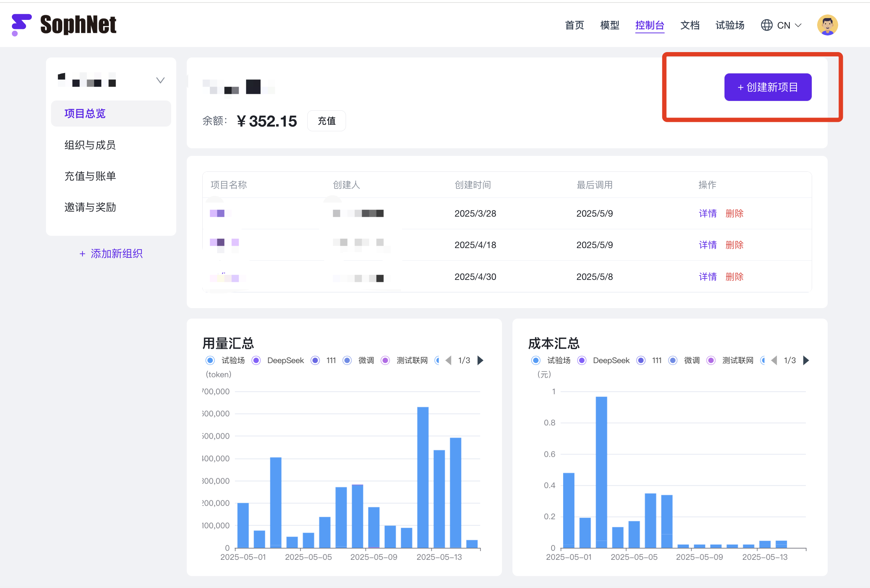Viewport: 870px width, 588px height.
Task: Select 充值与账单 in the sidebar
Action: click(x=90, y=176)
